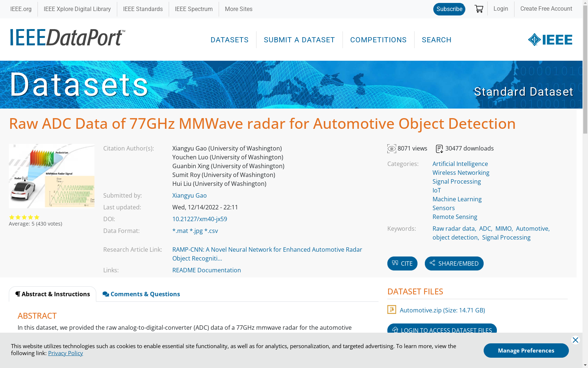The image size is (588, 368).
Task: Open Wireless Networking category
Action: point(461,173)
